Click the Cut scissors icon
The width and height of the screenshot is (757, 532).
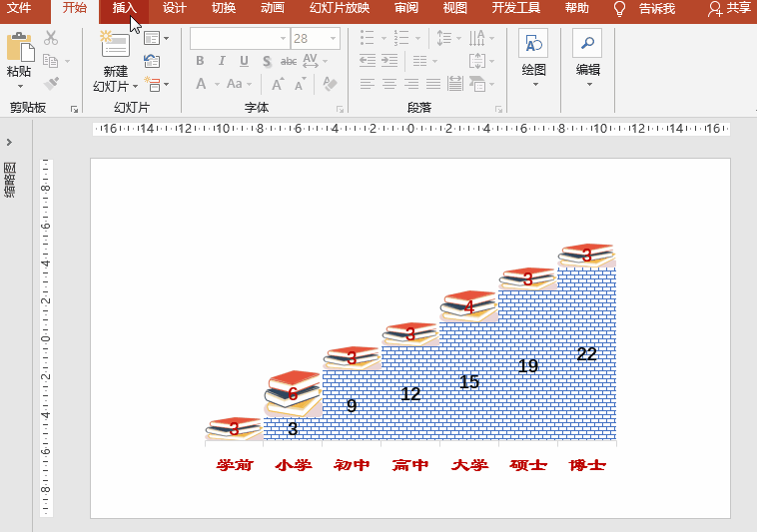point(51,38)
